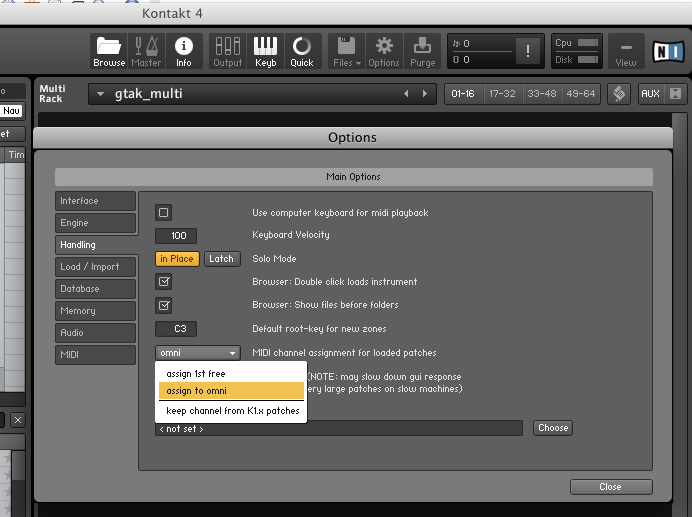Click the Keyboard Velocity value field
692x517 pixels.
177,236
